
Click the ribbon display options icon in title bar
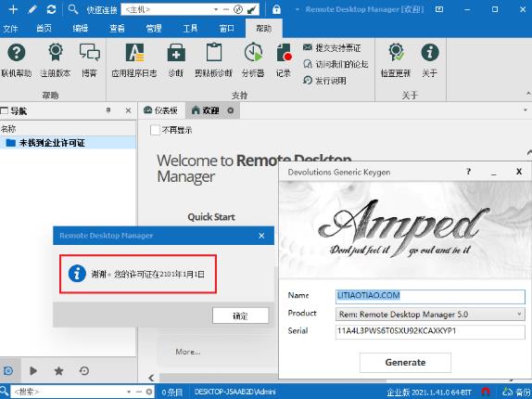click(x=439, y=9)
